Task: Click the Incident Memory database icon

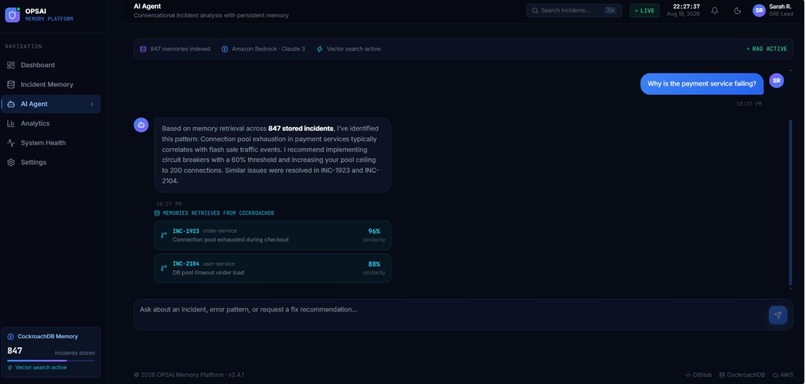Action: [11, 84]
